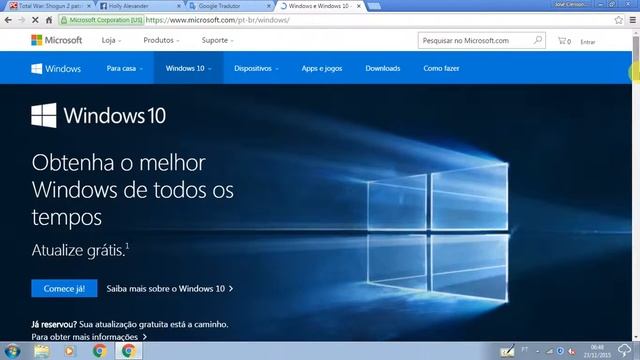Expand the Suporte dropdown menu
The image size is (640, 360).
coord(218,40)
